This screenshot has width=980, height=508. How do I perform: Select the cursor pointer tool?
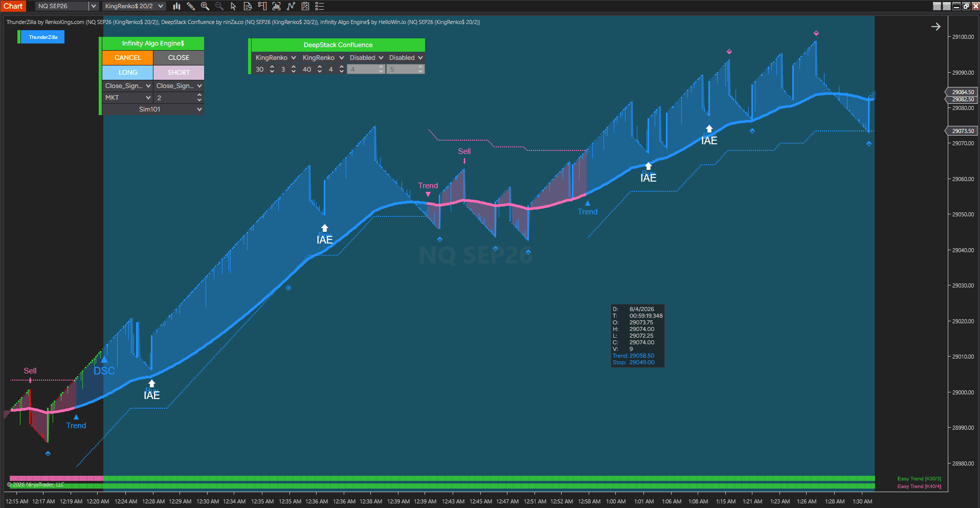pyautogui.click(x=233, y=6)
